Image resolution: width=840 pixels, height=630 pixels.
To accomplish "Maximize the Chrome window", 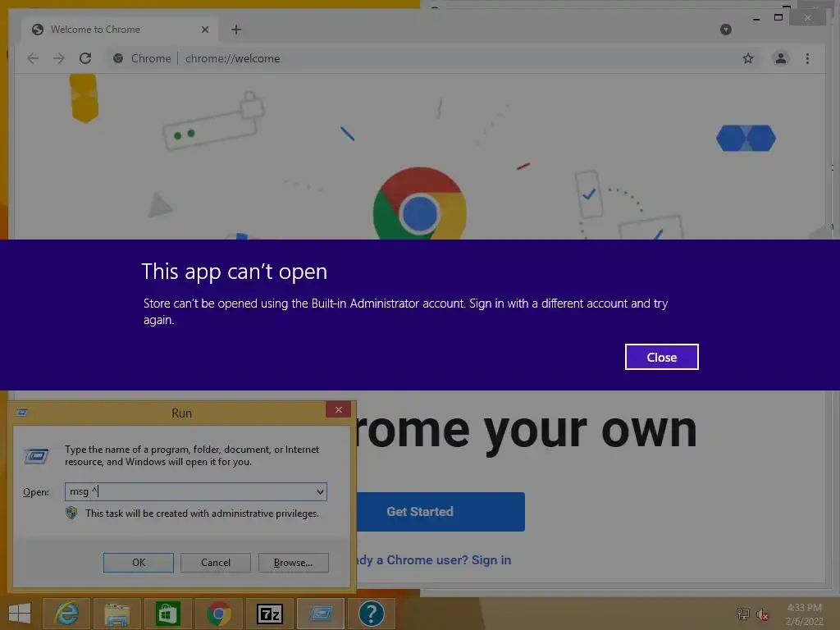I will click(778, 18).
